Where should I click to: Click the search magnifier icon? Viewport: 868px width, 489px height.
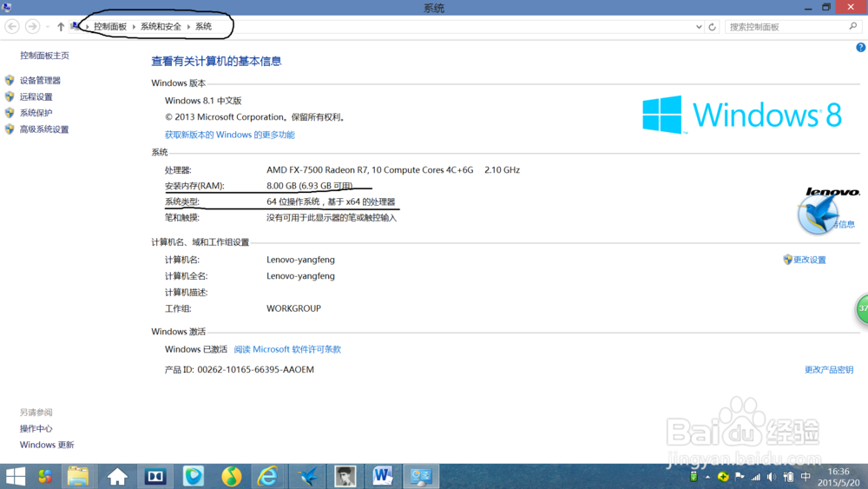point(853,26)
